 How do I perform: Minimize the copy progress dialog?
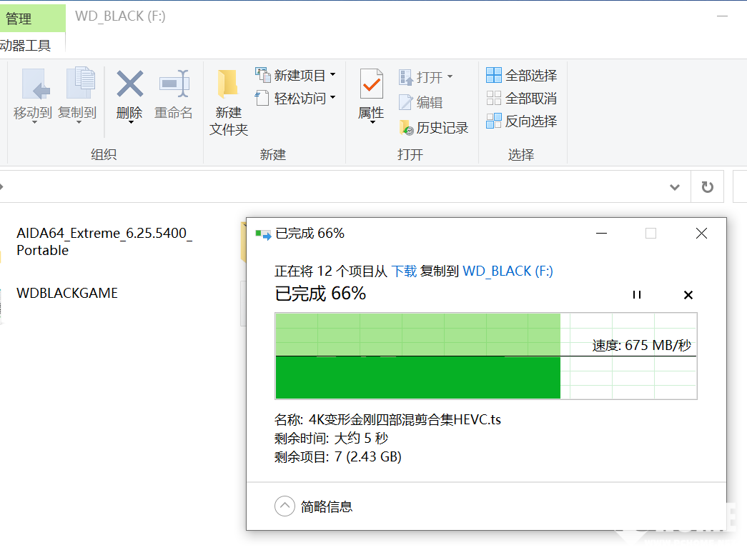pyautogui.click(x=602, y=234)
